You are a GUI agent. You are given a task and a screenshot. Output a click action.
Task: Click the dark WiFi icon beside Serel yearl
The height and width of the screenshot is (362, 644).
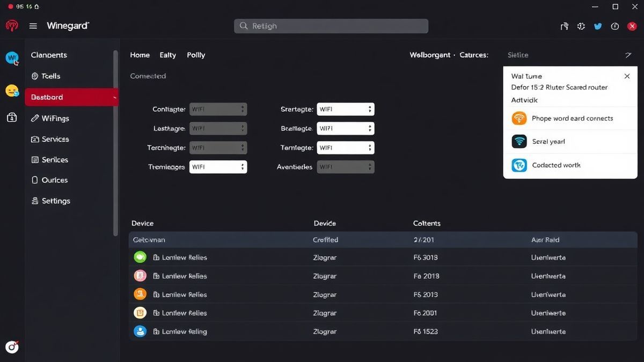pyautogui.click(x=519, y=141)
